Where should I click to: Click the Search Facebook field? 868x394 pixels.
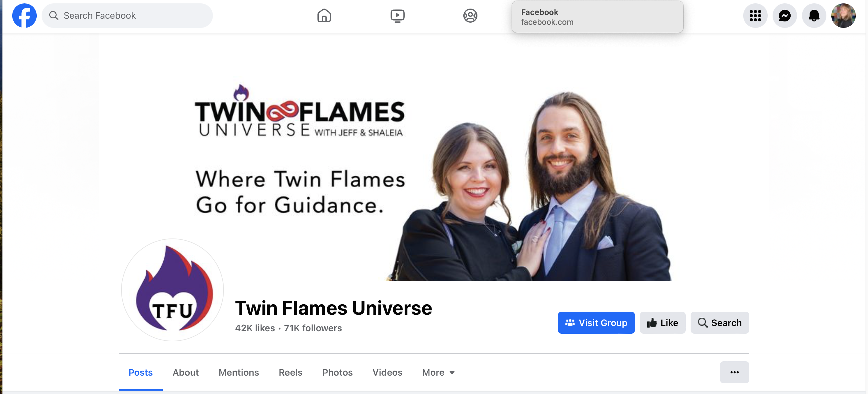(127, 16)
